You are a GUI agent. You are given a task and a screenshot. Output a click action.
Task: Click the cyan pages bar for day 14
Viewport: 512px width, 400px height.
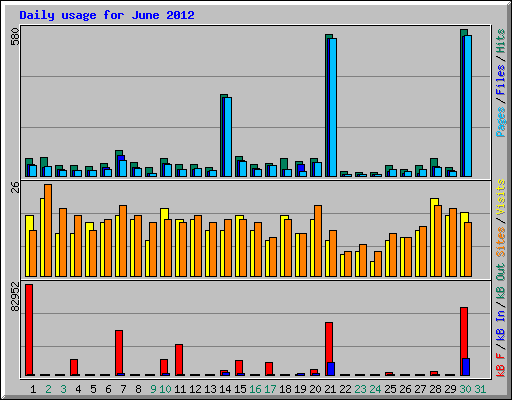tap(228, 137)
